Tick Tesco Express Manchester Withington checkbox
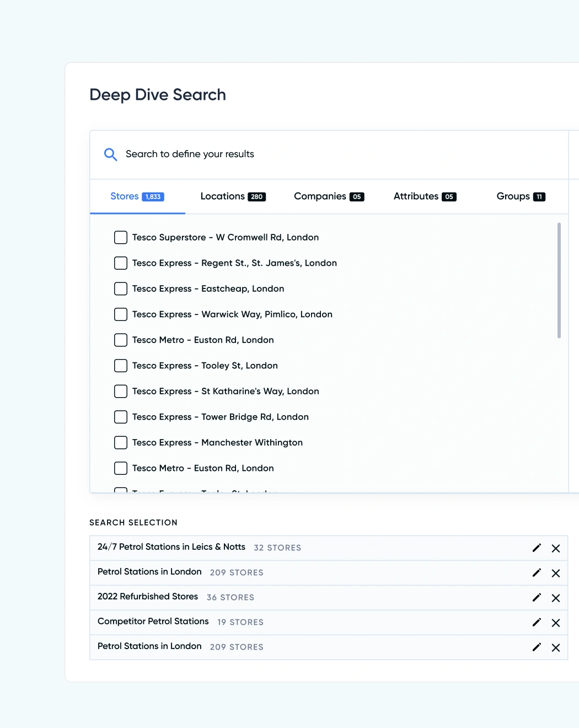This screenshot has height=728, width=579. [x=121, y=443]
